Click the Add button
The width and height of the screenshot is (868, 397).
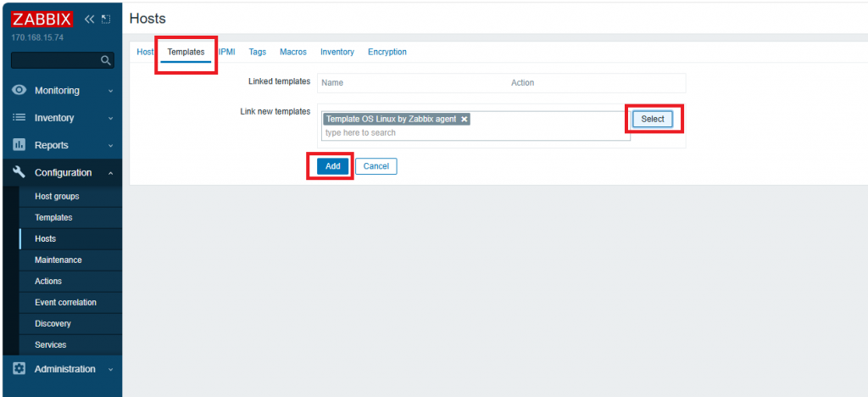tap(332, 166)
